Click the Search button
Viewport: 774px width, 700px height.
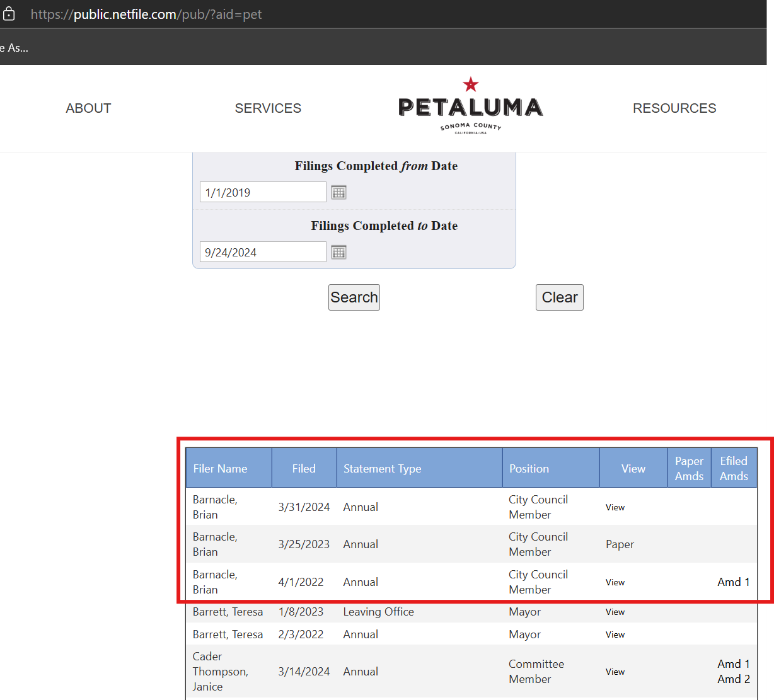point(354,297)
